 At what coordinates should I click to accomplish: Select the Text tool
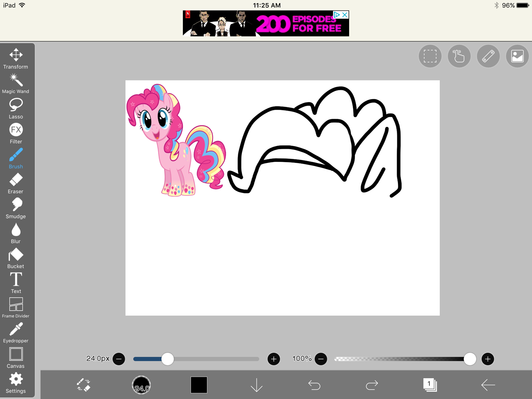point(16,283)
